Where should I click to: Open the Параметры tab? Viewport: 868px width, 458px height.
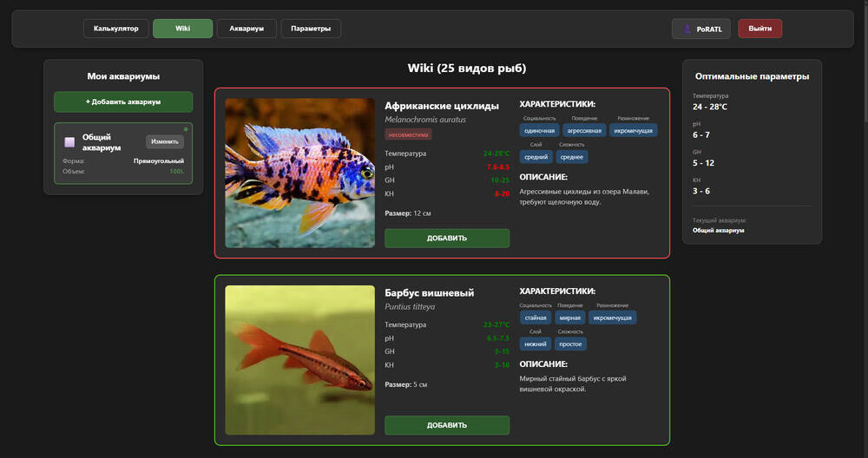(x=311, y=29)
